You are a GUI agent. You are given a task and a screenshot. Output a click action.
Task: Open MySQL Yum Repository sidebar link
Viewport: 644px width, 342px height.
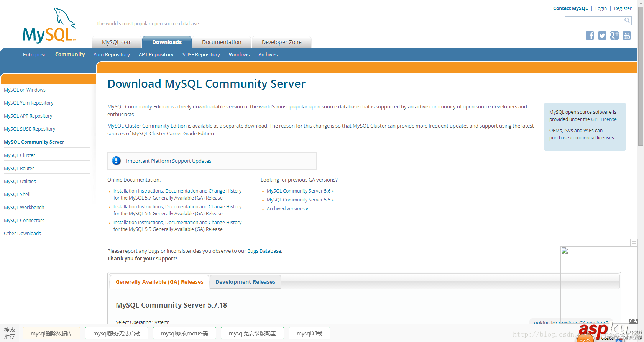(28, 103)
